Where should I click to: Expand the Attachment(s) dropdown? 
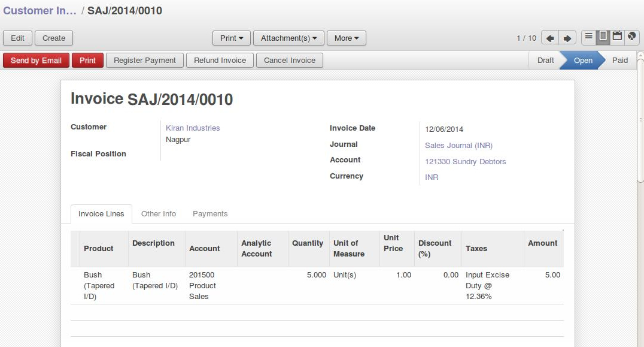tap(288, 38)
